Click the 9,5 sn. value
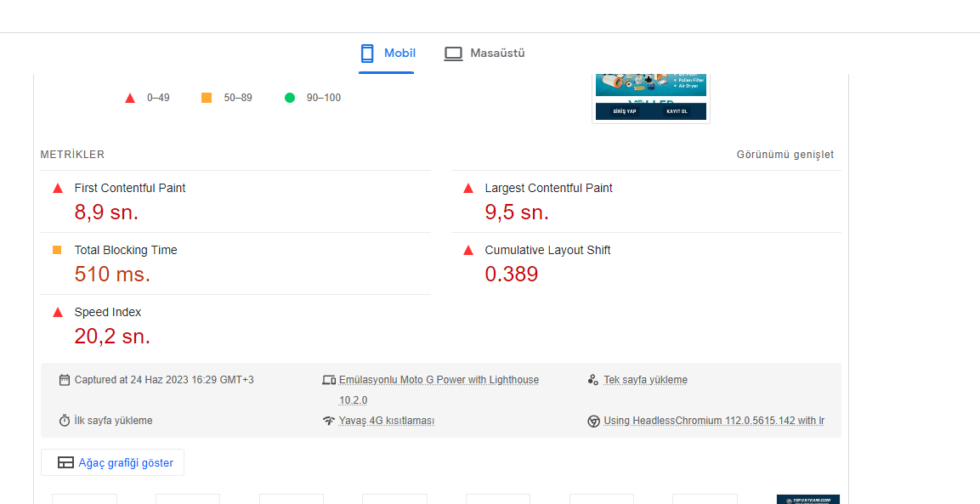The image size is (980, 504). click(517, 212)
